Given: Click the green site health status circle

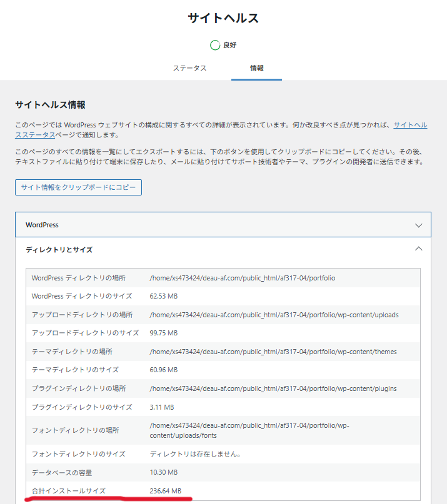Looking at the screenshot, I should [x=215, y=45].
